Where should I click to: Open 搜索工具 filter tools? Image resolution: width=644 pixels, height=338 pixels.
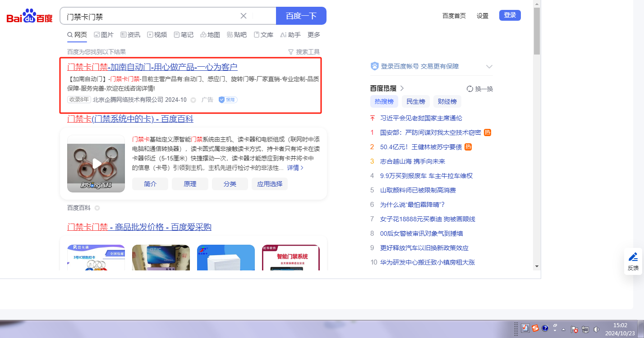[x=304, y=52]
